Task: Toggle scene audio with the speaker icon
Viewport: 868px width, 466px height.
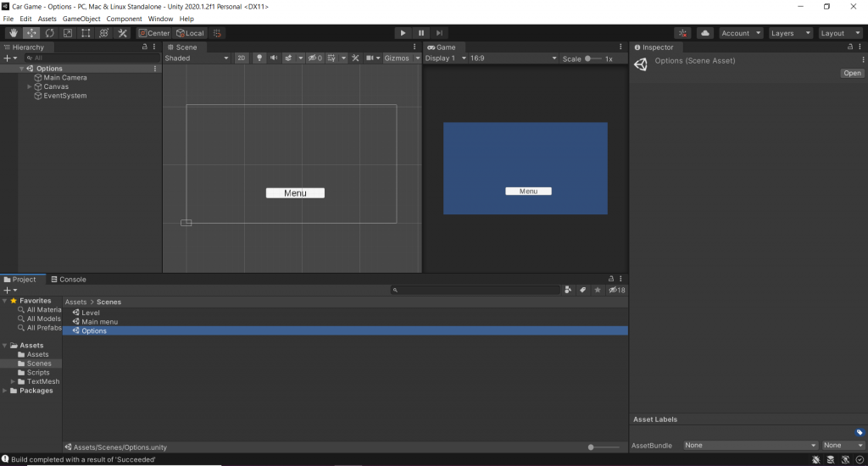Action: (x=273, y=58)
